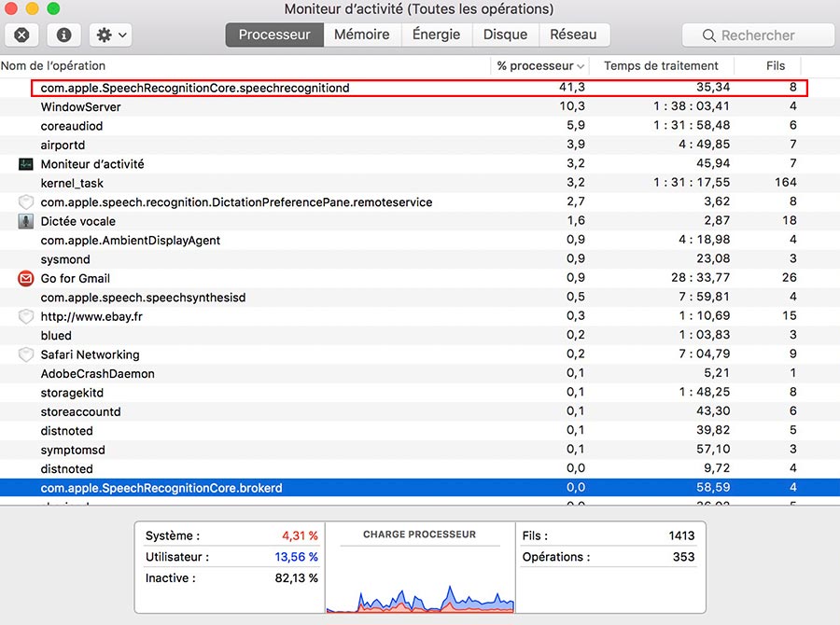Click the Dictée vocale microphone icon
Image resolution: width=840 pixels, height=625 pixels.
click(26, 221)
